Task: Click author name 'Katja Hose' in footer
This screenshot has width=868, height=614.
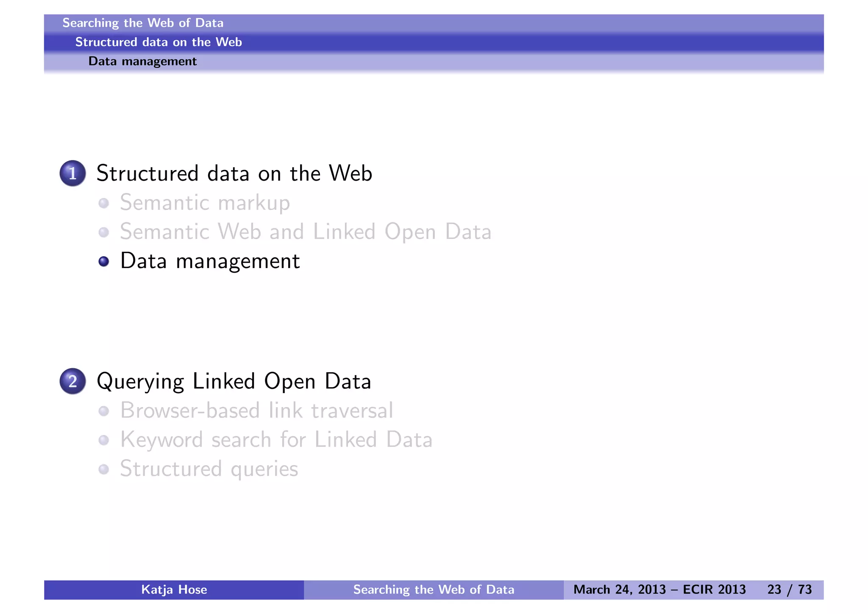Action: pyautogui.click(x=174, y=590)
